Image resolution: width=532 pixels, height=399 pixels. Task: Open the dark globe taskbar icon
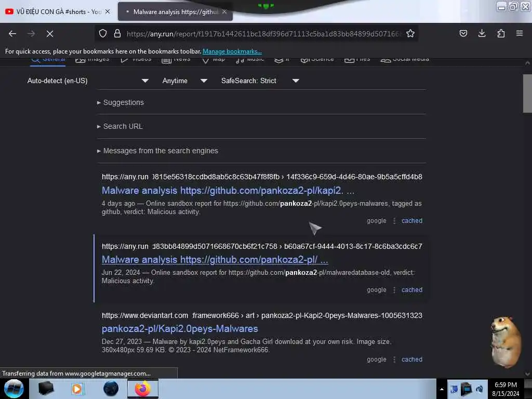(111, 389)
